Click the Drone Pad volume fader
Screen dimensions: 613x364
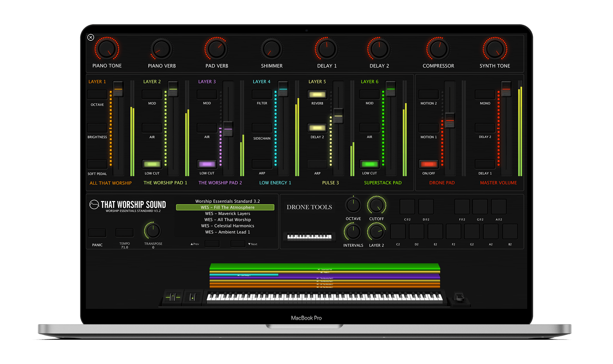[450, 120]
